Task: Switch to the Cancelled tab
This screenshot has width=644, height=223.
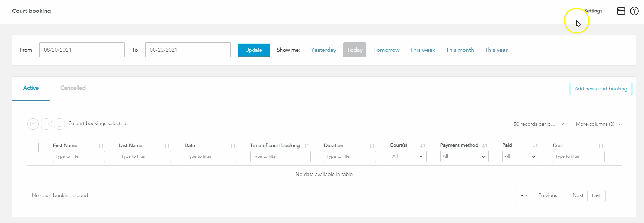Action: [73, 88]
